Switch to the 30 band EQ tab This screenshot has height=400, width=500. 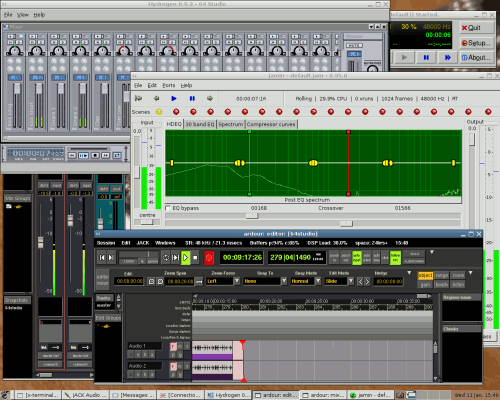click(x=200, y=124)
